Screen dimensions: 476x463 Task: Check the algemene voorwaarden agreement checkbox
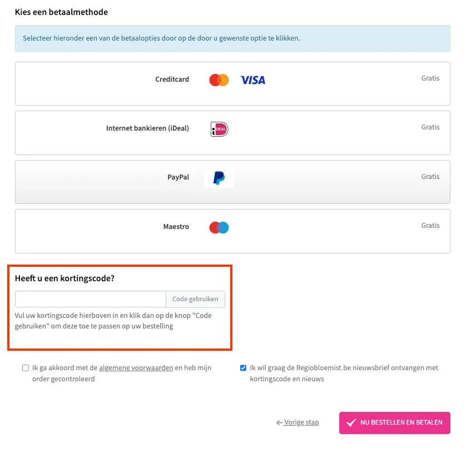pos(25,367)
